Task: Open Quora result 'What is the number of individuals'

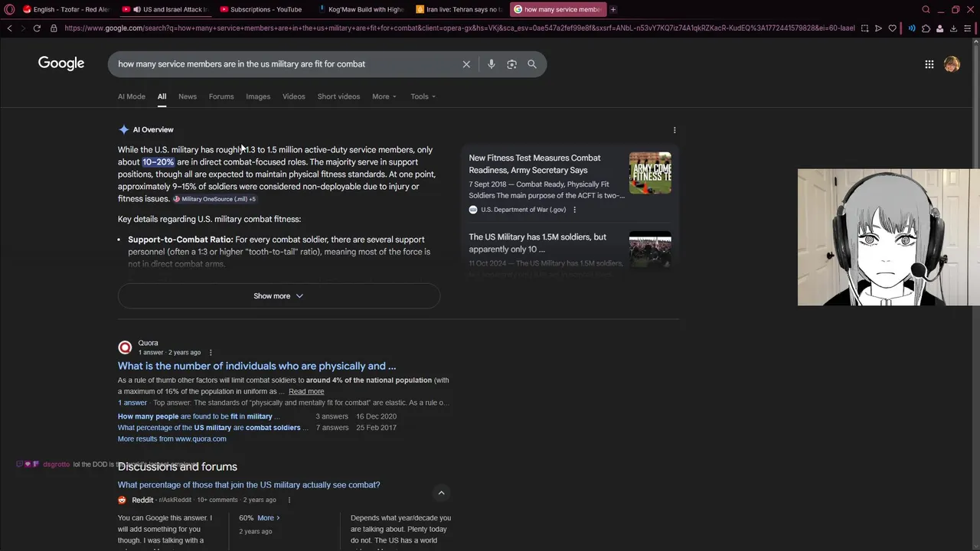Action: pyautogui.click(x=256, y=366)
